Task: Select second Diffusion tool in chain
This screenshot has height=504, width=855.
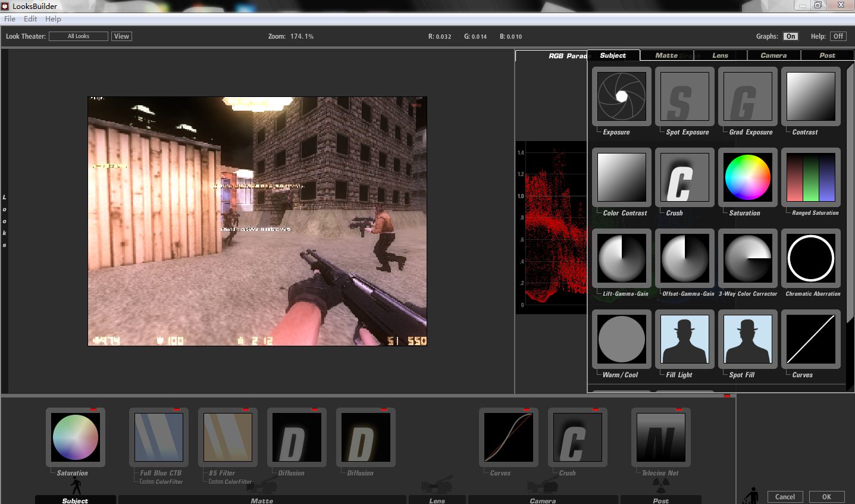Action: click(365, 437)
